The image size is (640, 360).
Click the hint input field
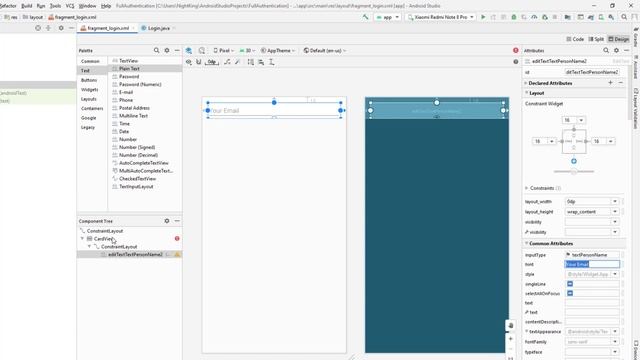coord(592,264)
